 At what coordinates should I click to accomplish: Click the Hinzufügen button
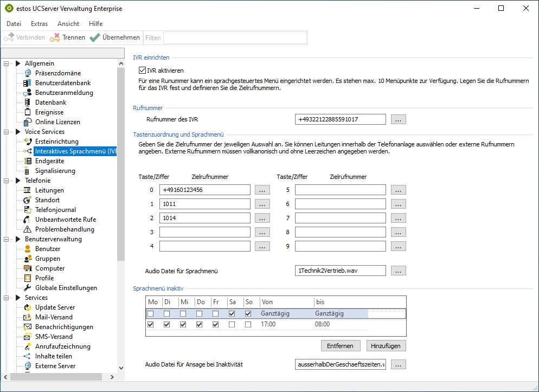click(386, 346)
